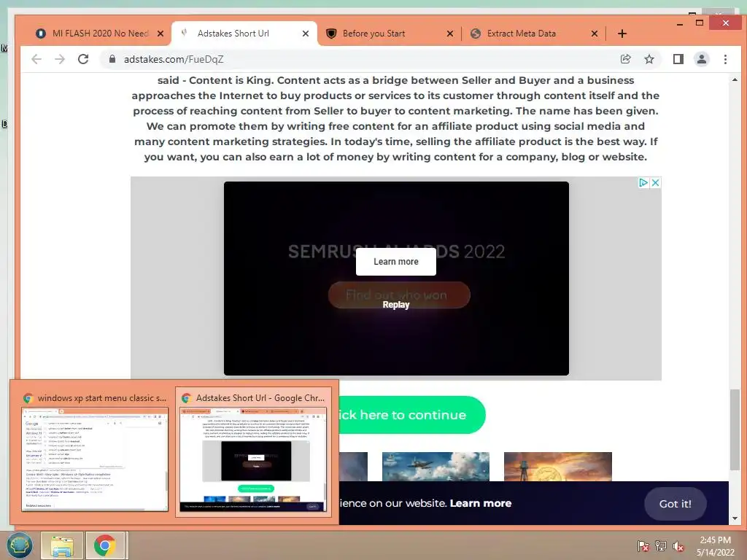The height and width of the screenshot is (560, 747).
Task: Focus the adstakes.com address bar
Action: pos(362,59)
